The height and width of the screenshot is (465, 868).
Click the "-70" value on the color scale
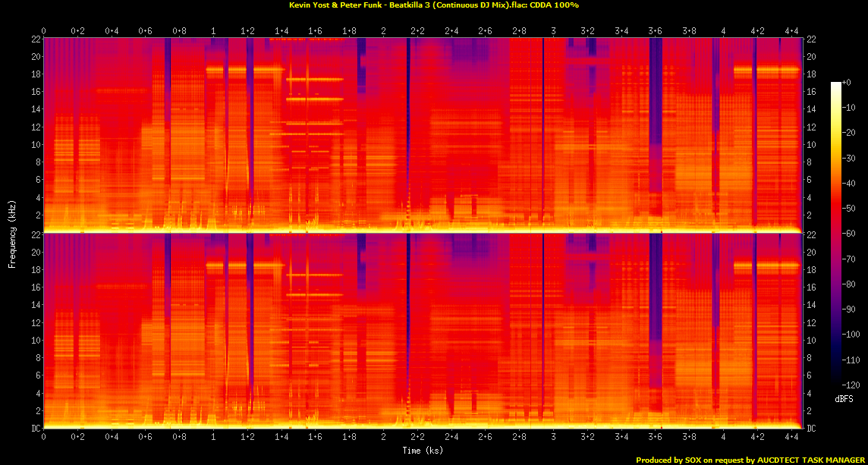point(848,259)
